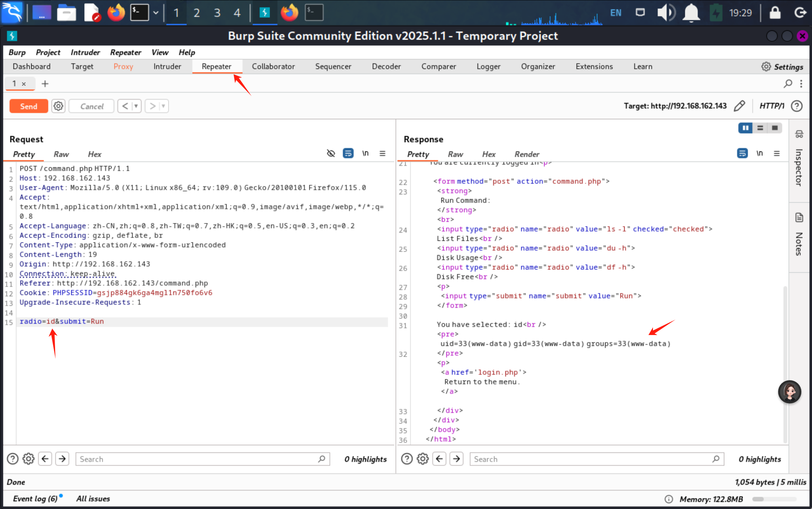Click the Repeater search magnifier icon
812x509 pixels.
(x=787, y=84)
